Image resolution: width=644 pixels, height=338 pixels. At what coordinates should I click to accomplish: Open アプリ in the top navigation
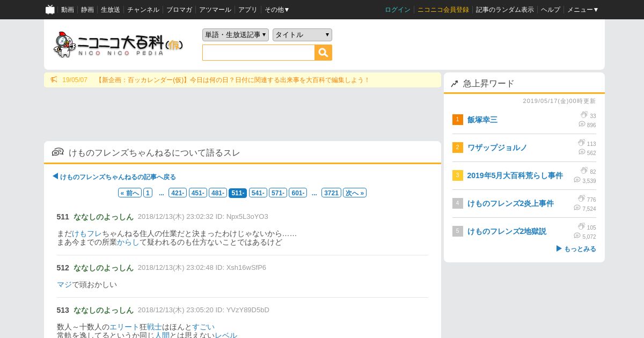pyautogui.click(x=248, y=10)
